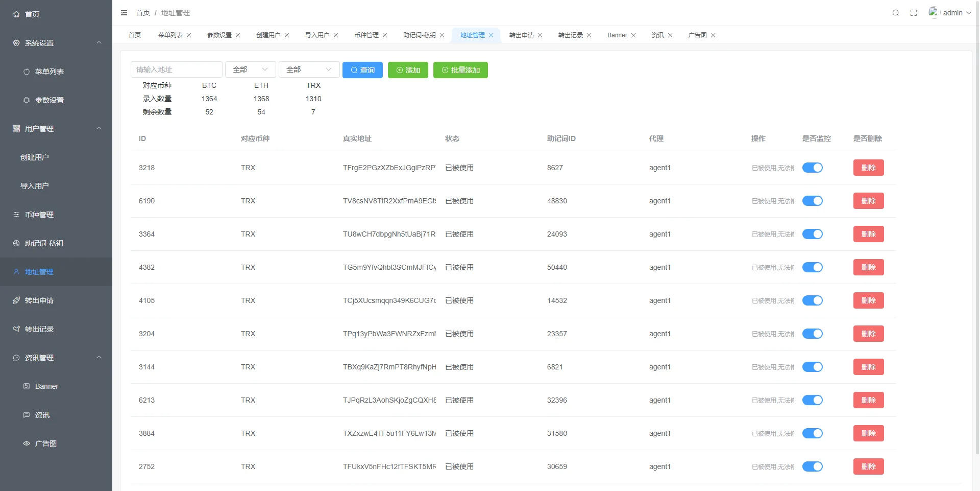Switch to the 助记词-私钥 tab
The image size is (980, 491).
419,35
